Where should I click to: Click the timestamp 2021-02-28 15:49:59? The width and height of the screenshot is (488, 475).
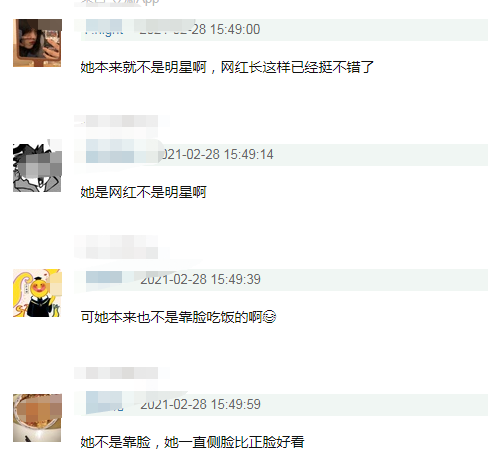coord(200,404)
